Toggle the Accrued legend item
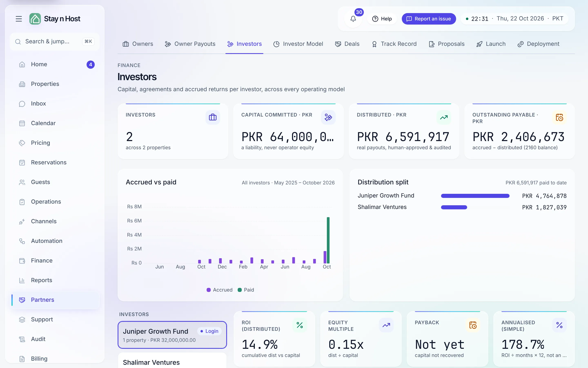The width and height of the screenshot is (588, 368). 219,290
